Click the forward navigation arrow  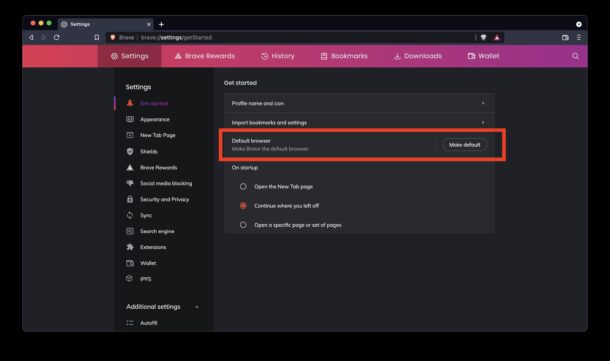(44, 37)
